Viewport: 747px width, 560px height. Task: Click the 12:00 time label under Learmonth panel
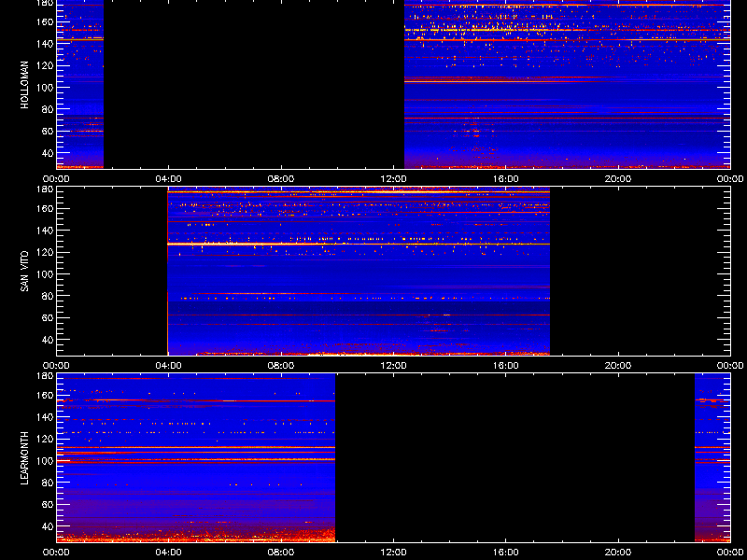pyautogui.click(x=393, y=553)
